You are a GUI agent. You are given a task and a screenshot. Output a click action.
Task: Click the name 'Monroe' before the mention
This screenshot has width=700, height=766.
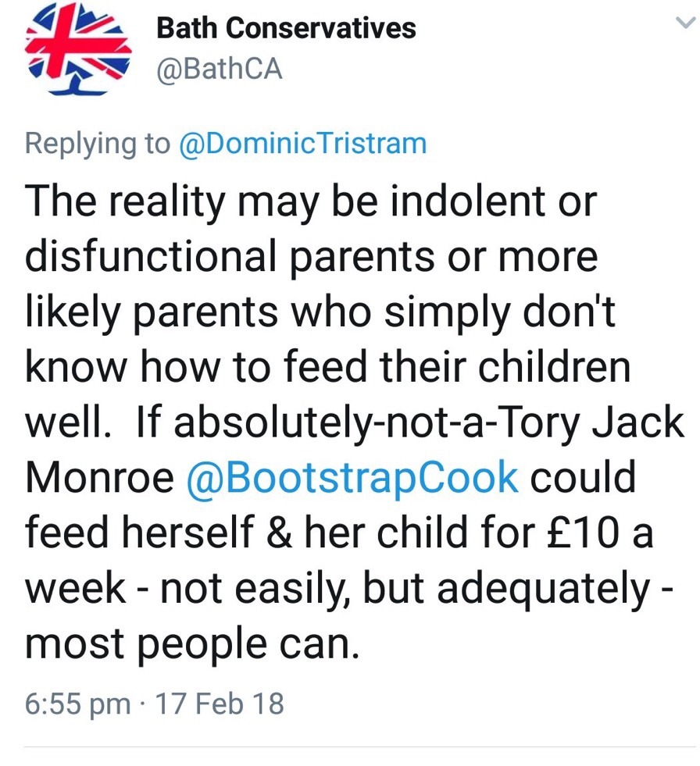tap(99, 478)
